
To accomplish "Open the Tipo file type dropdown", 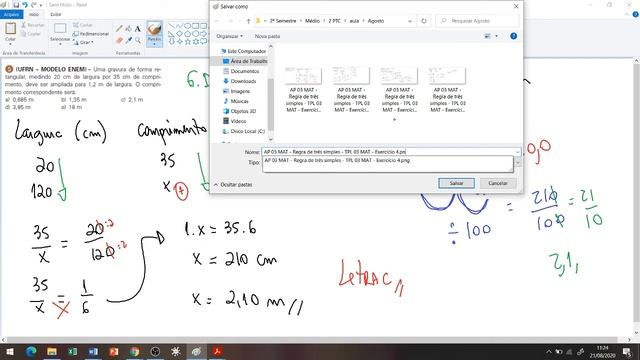I will click(x=518, y=162).
